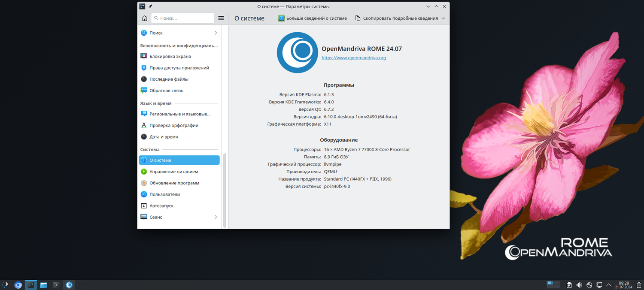
Task: Select О системе in the sidebar
Action: click(x=179, y=160)
